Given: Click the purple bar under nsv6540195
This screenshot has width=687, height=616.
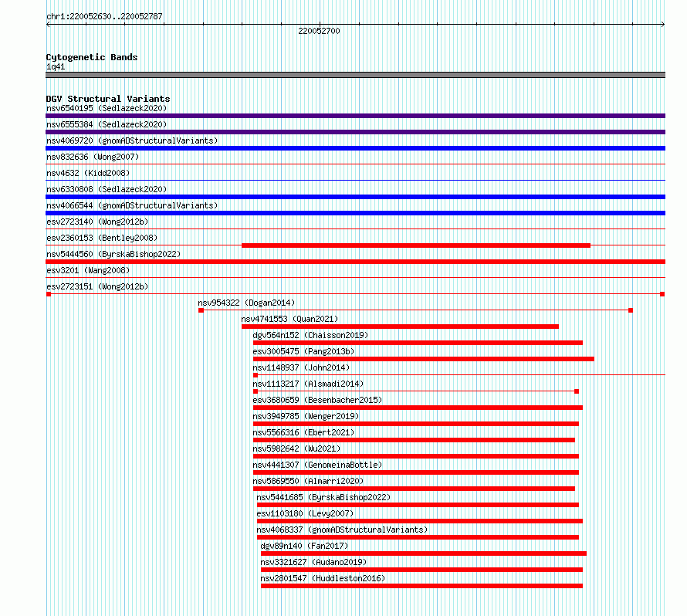Looking at the screenshot, I should 355,116.
